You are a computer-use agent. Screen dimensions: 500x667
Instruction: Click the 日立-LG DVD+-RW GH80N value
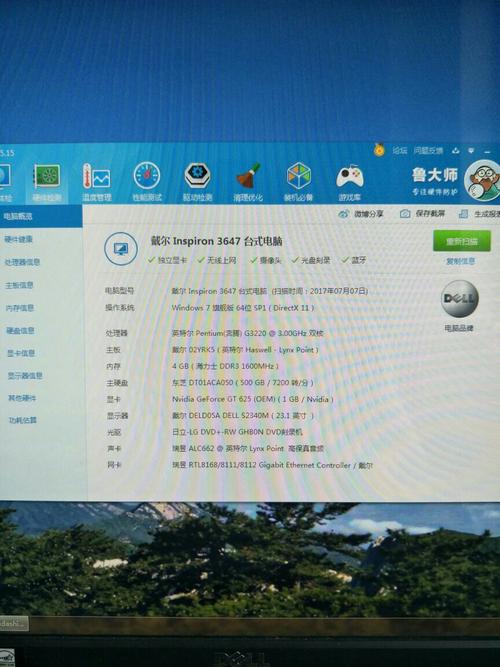pyautogui.click(x=237, y=432)
